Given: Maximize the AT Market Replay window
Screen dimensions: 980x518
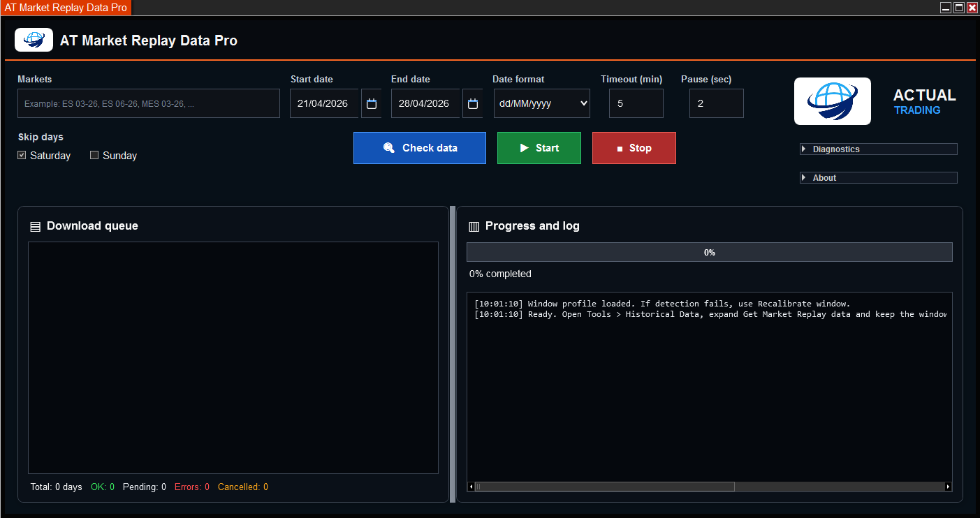Looking at the screenshot, I should pos(959,8).
